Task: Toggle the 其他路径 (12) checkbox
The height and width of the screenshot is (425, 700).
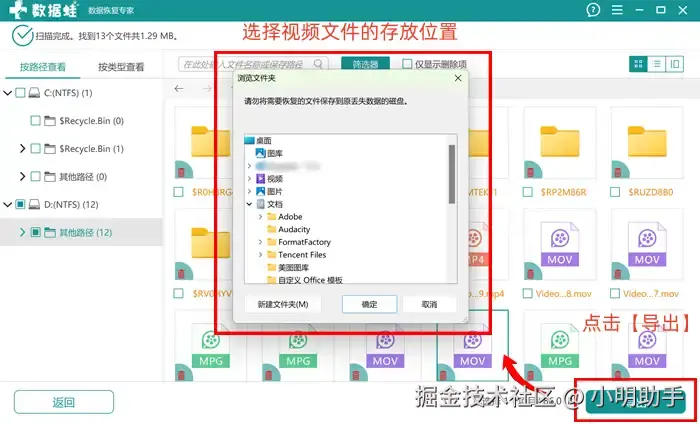Action: pos(35,232)
